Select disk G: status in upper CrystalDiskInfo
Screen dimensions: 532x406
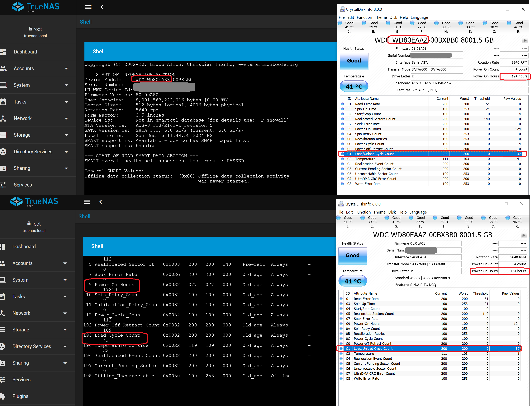pos(397,27)
